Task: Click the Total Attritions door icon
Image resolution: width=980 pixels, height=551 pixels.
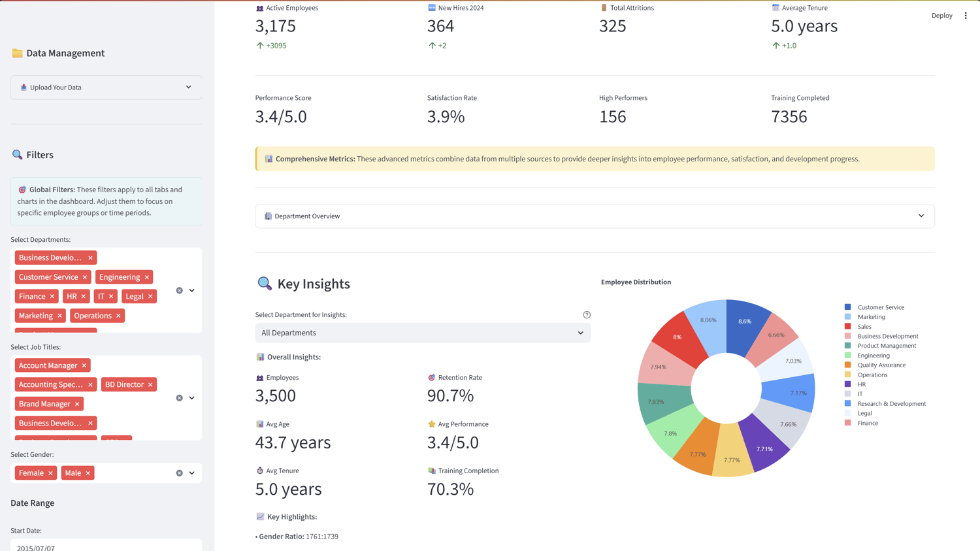Action: click(604, 8)
